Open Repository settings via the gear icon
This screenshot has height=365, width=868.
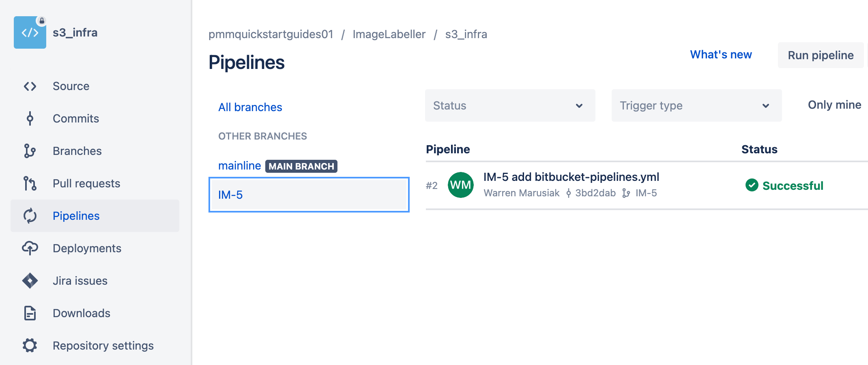pyautogui.click(x=30, y=346)
